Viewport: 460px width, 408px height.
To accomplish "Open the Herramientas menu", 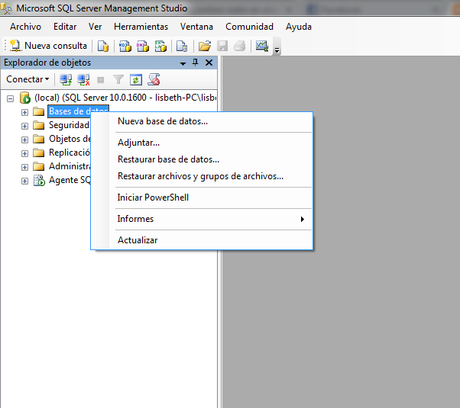I will click(x=141, y=27).
